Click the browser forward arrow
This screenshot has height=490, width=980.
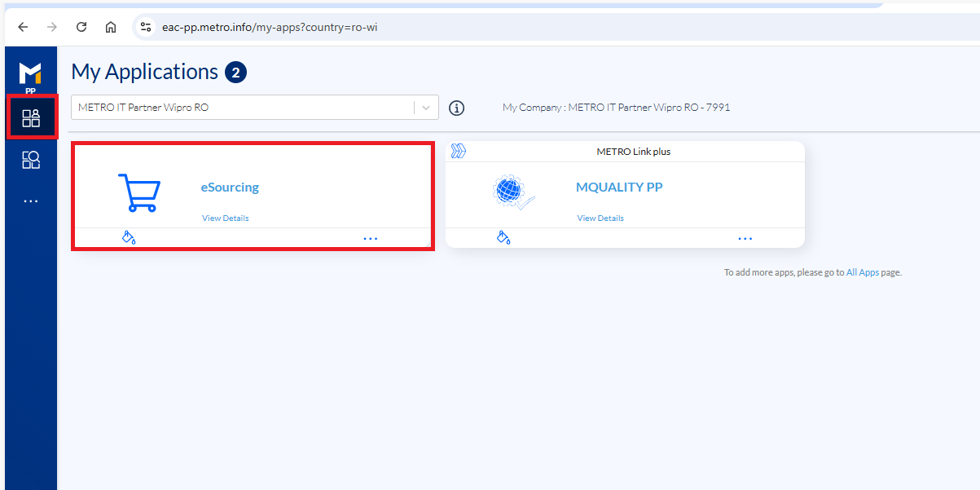52,27
